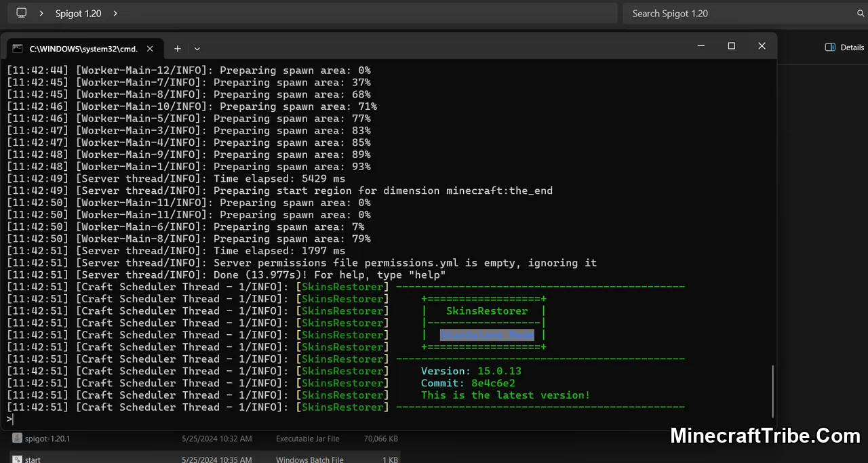Click the '70,066 KB' size cell
This screenshot has width=868, height=463.
[x=382, y=439]
